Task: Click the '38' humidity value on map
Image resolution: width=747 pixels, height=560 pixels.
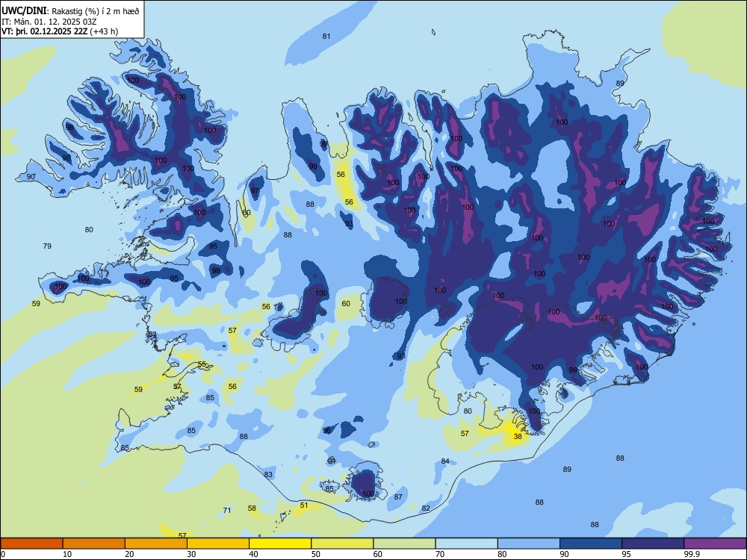Action: click(518, 436)
